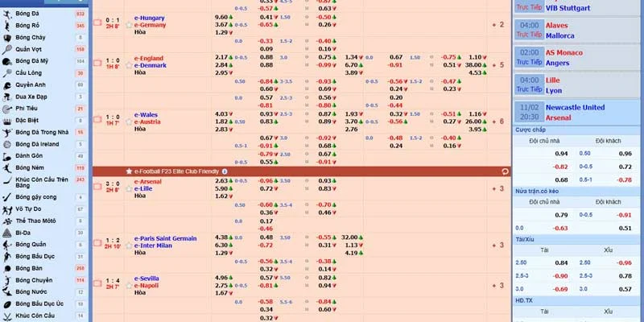Click the Phi Tiêu darts icon

pyautogui.click(x=6, y=108)
